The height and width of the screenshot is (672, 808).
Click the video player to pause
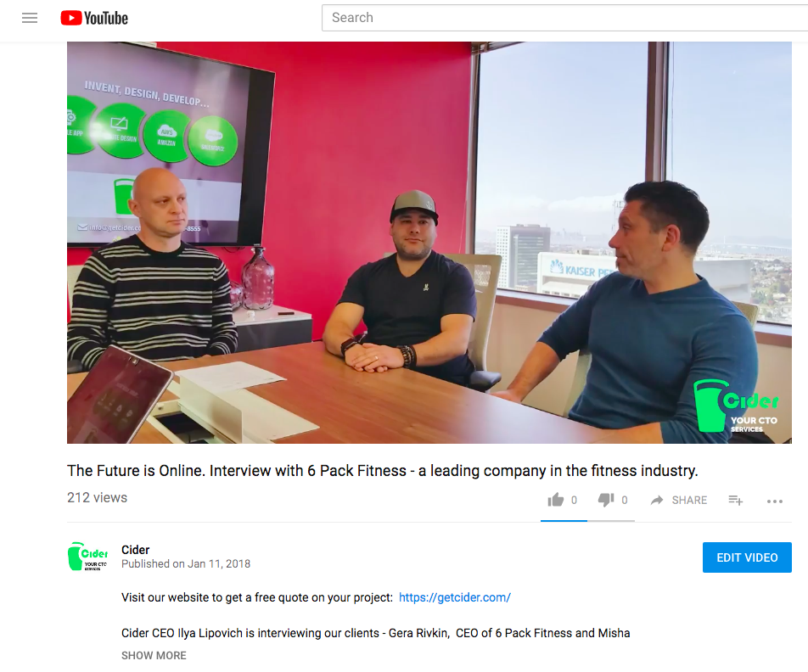point(429,243)
